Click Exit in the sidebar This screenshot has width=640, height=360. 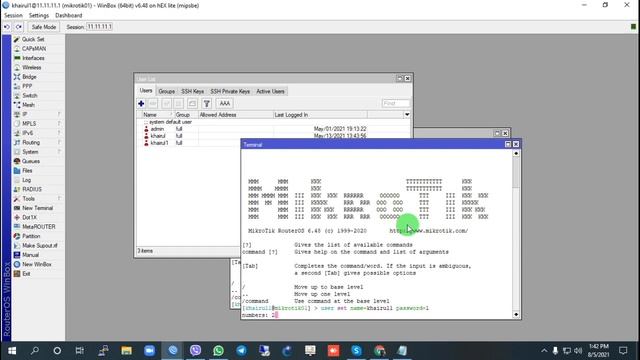tap(26, 274)
